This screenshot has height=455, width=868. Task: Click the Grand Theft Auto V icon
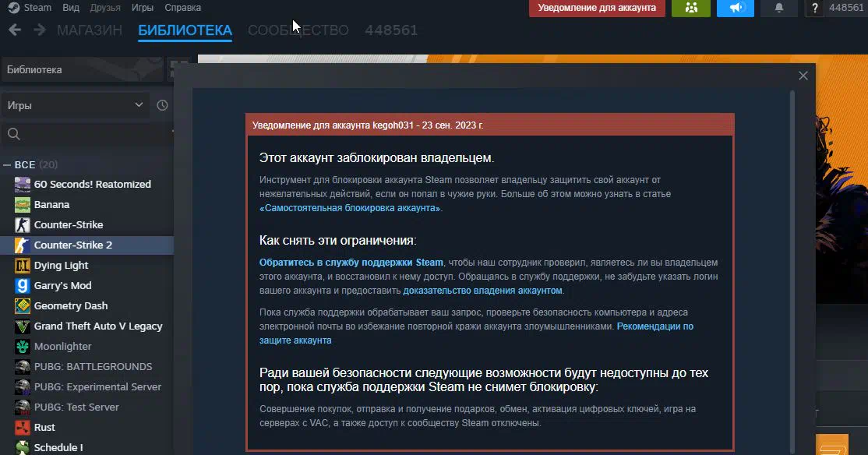tap(22, 326)
